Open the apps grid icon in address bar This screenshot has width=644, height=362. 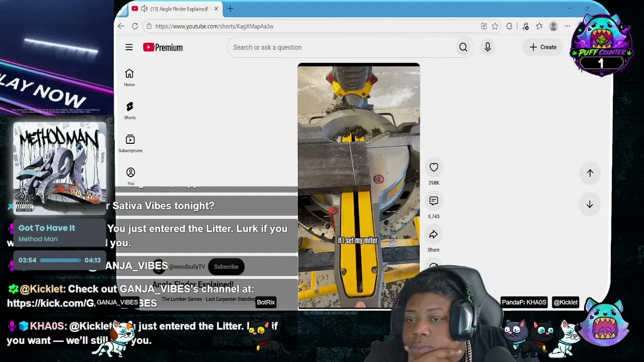tap(484, 26)
